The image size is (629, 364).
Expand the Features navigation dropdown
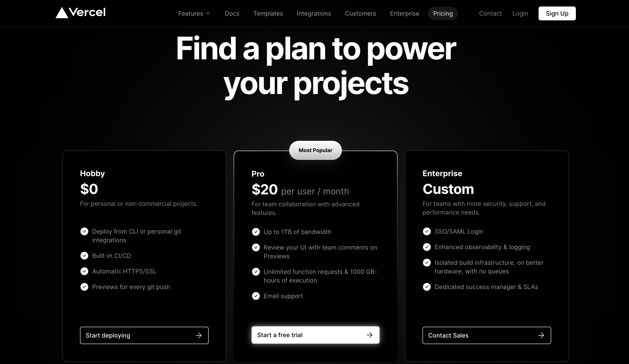click(x=194, y=13)
